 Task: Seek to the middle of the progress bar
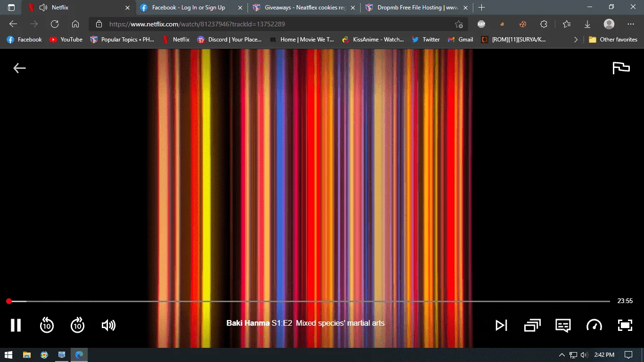(x=309, y=301)
